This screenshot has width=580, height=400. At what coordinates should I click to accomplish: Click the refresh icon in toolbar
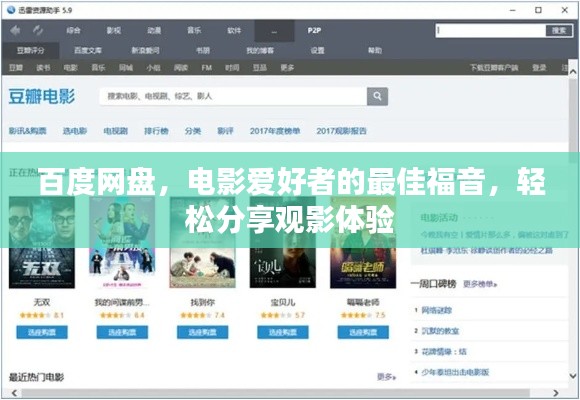pos(38,30)
